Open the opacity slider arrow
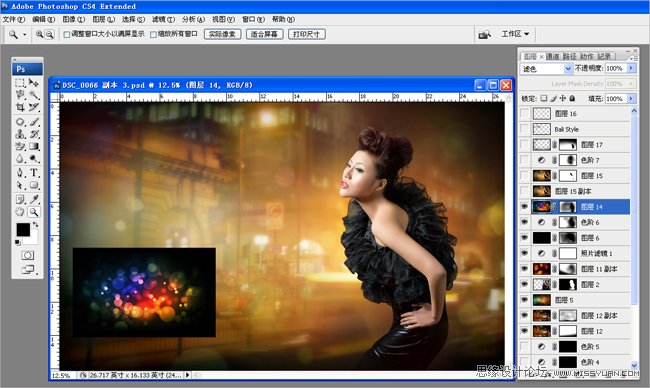The image size is (650, 388). pyautogui.click(x=631, y=68)
